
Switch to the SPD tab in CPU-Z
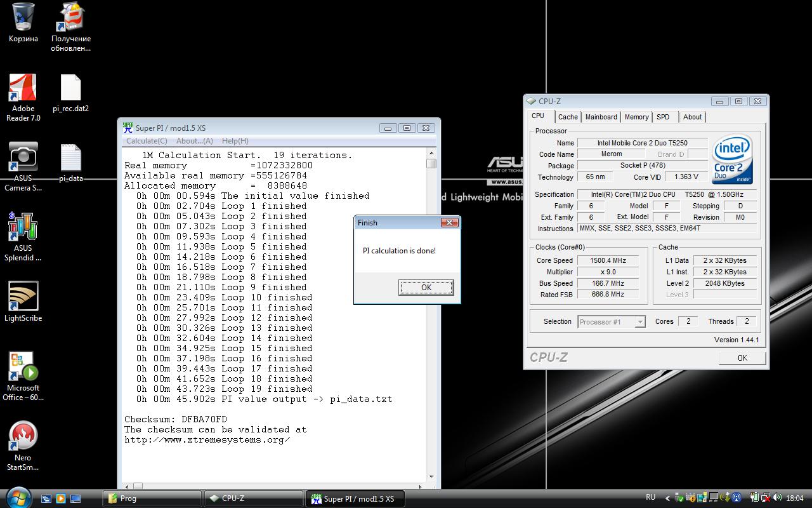663,117
